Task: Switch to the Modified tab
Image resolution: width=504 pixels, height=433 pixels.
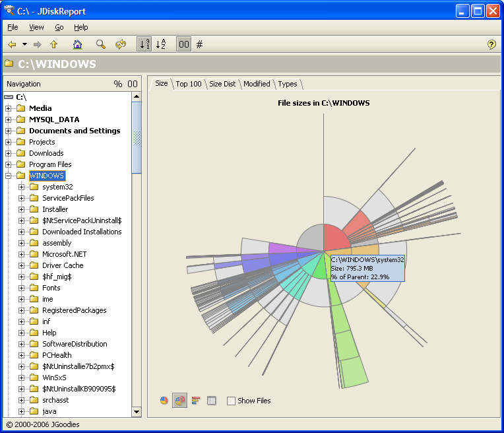Action: (257, 84)
